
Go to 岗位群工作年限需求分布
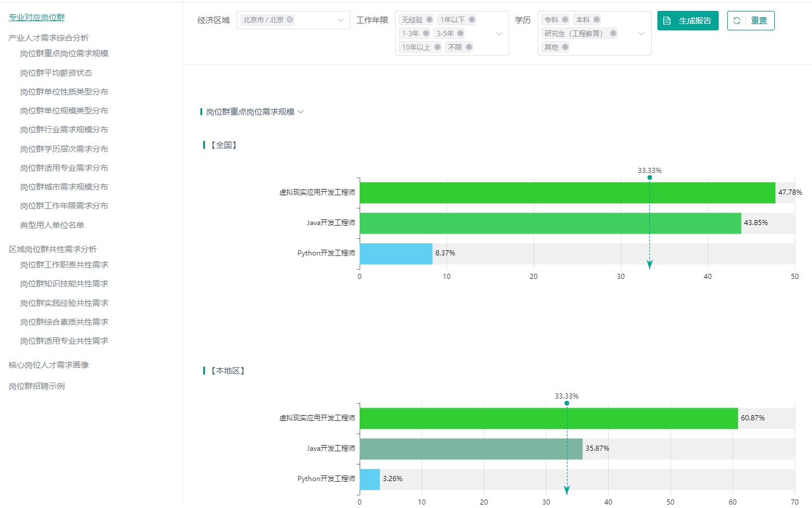(x=64, y=206)
